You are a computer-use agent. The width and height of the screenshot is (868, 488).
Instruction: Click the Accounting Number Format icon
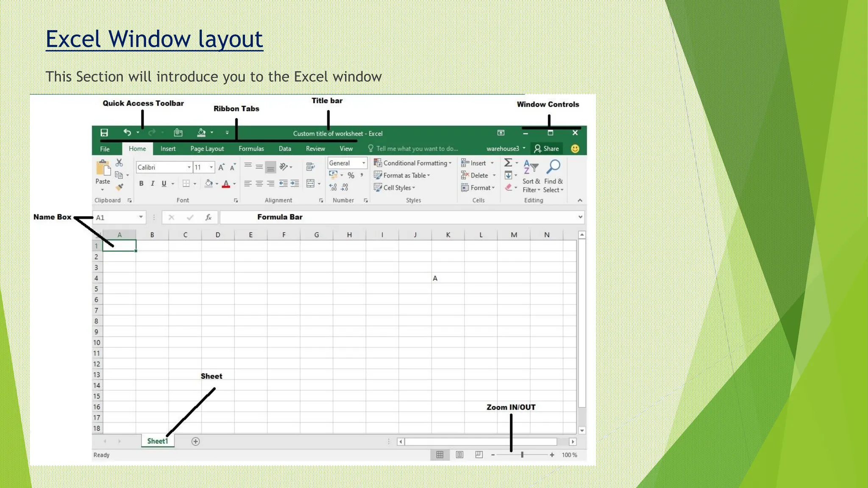(x=333, y=175)
